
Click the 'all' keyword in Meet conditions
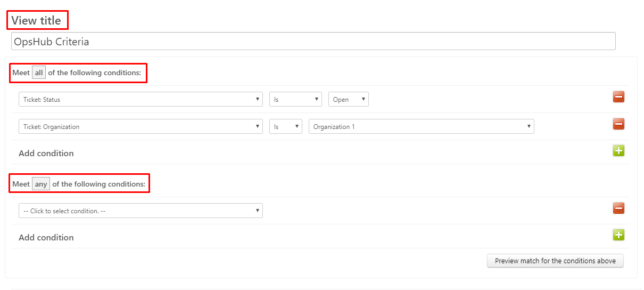(x=39, y=73)
